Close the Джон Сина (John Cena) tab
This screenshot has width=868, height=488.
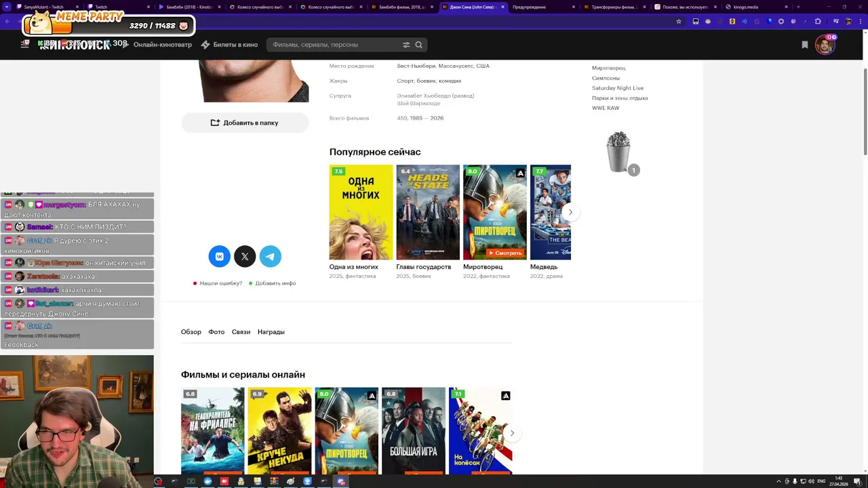(502, 7)
